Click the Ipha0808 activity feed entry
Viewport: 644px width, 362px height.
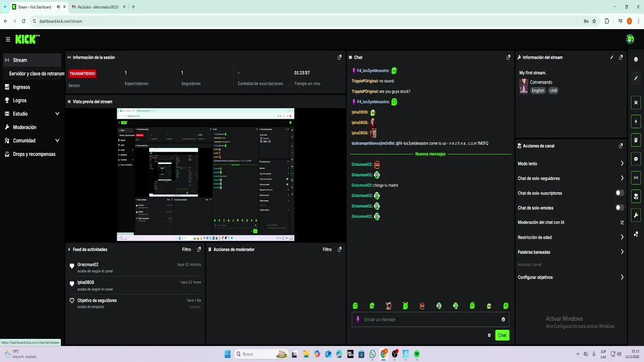[x=136, y=286]
